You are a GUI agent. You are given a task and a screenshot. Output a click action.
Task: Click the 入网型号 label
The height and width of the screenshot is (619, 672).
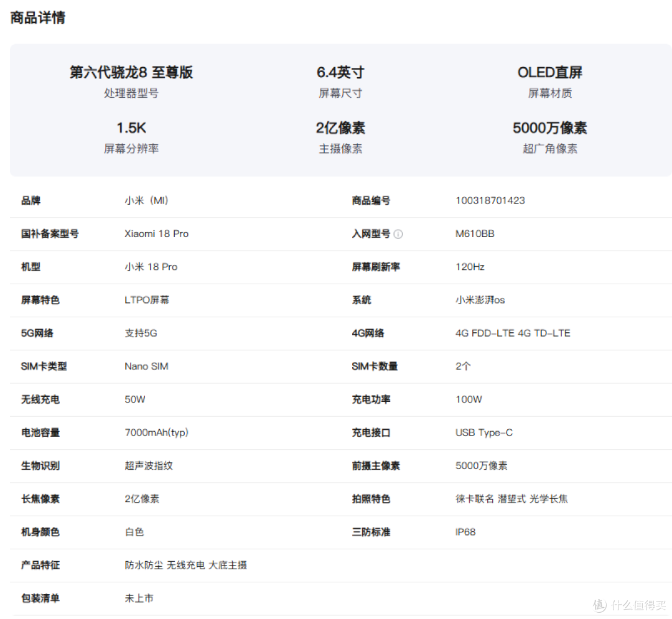pos(371,234)
